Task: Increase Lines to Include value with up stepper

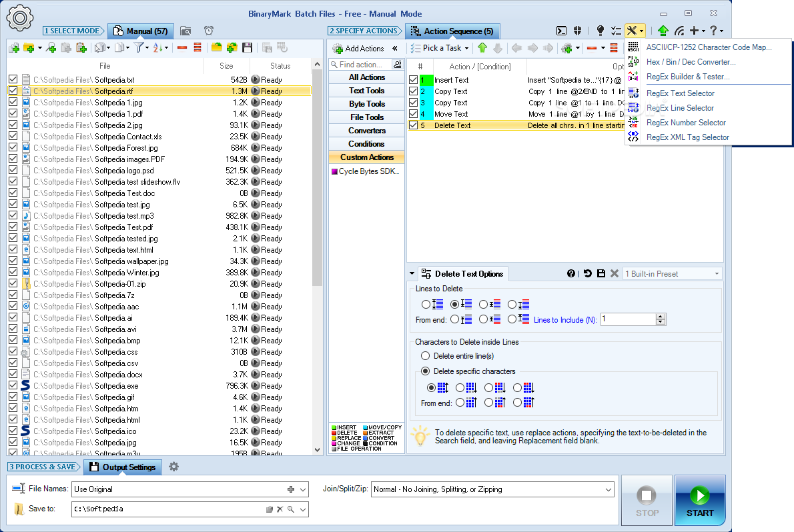Action: 661,317
